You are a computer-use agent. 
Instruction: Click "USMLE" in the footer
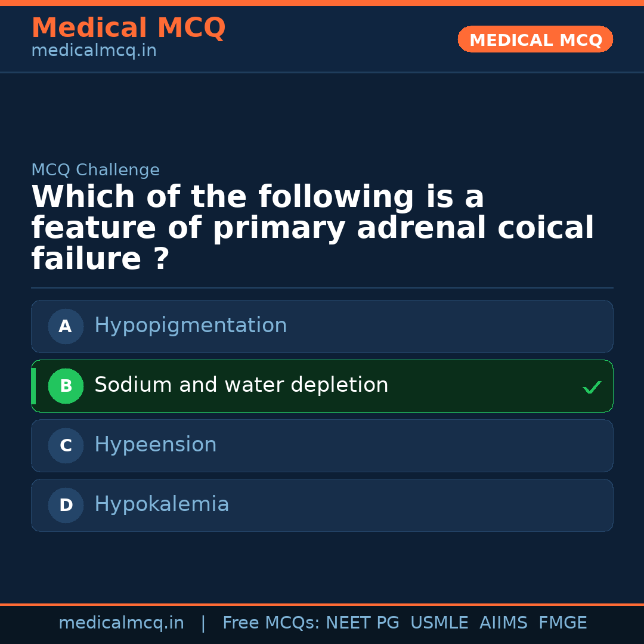(439, 623)
